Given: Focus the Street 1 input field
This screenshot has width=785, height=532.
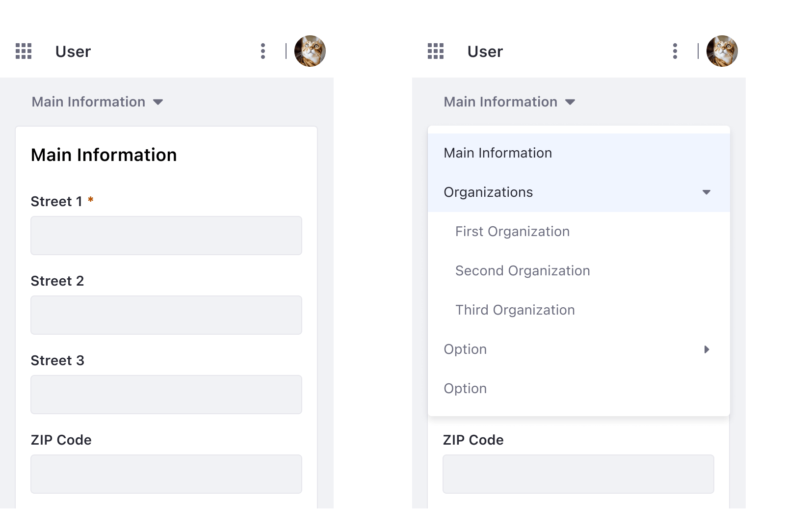Looking at the screenshot, I should (x=166, y=236).
